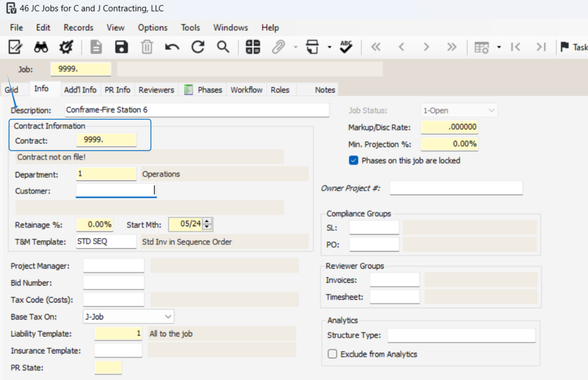
Task: Click the paperclip attachments icon
Action: (x=278, y=47)
